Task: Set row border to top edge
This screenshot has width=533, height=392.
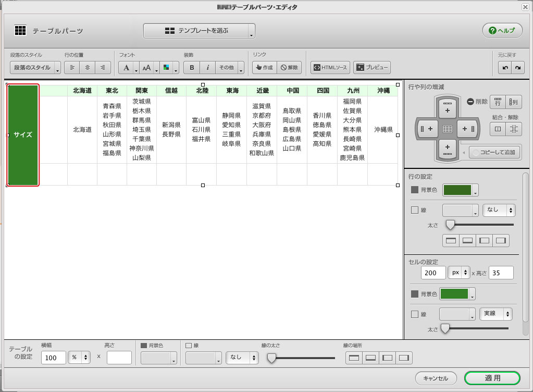Action: click(x=451, y=240)
